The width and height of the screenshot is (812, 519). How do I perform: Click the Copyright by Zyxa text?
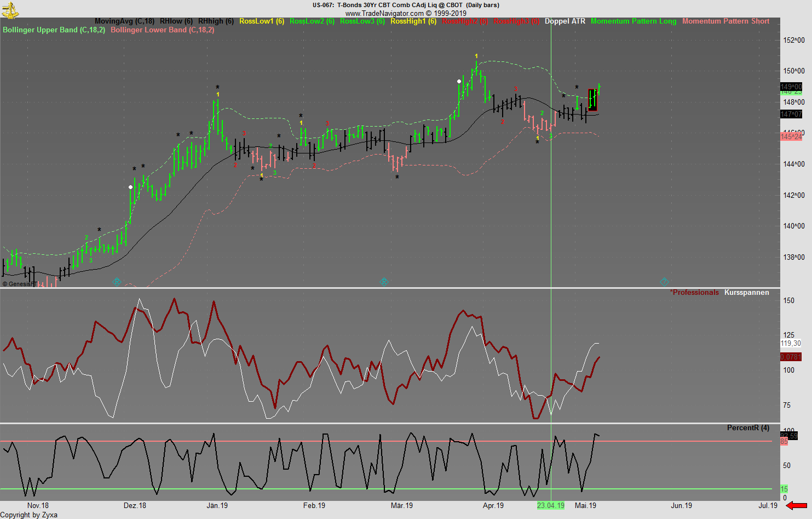click(28, 515)
